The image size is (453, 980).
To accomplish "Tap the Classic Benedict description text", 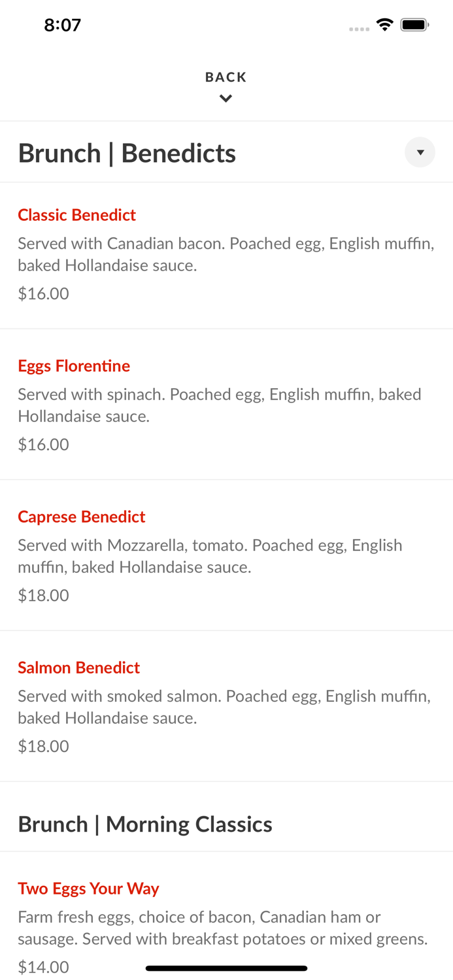I will (x=226, y=254).
